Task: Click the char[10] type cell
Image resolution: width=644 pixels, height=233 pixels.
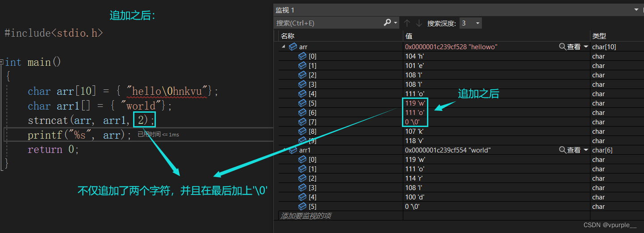Action: tap(604, 47)
